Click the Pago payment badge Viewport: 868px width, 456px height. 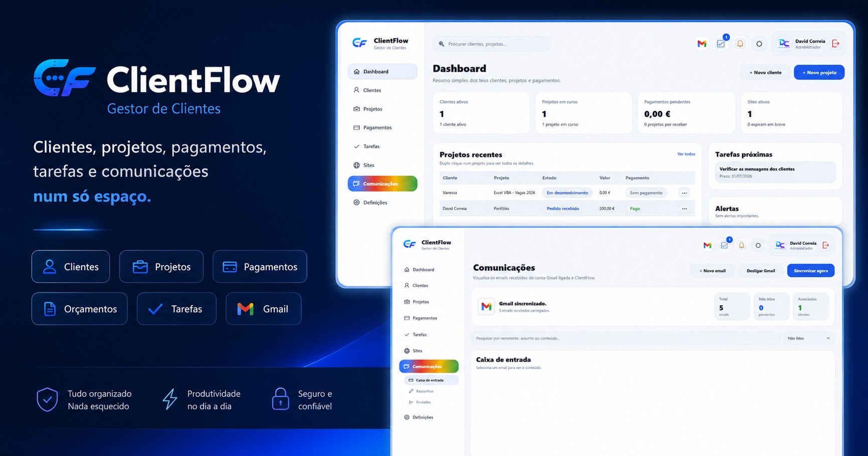(x=635, y=209)
